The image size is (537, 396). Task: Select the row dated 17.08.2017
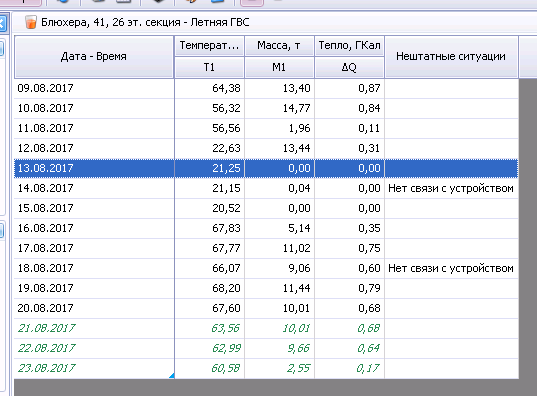pyautogui.click(x=266, y=248)
